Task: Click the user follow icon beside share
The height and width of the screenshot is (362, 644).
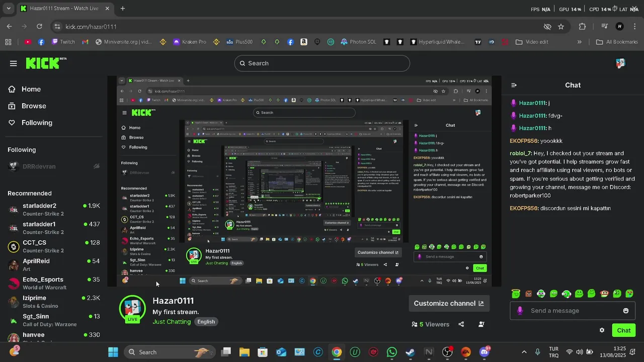Action: (481, 324)
